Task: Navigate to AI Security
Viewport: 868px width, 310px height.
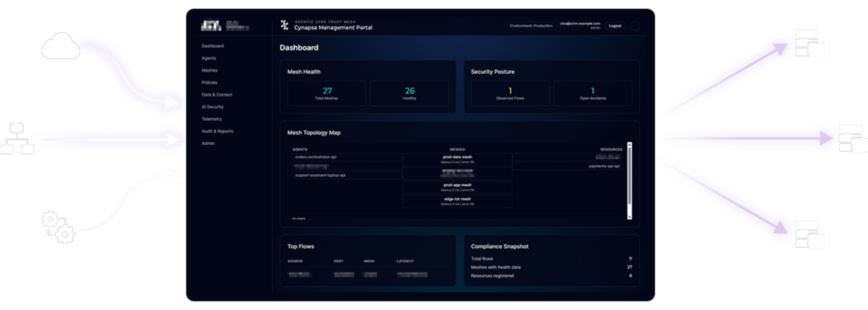Action: 213,107
